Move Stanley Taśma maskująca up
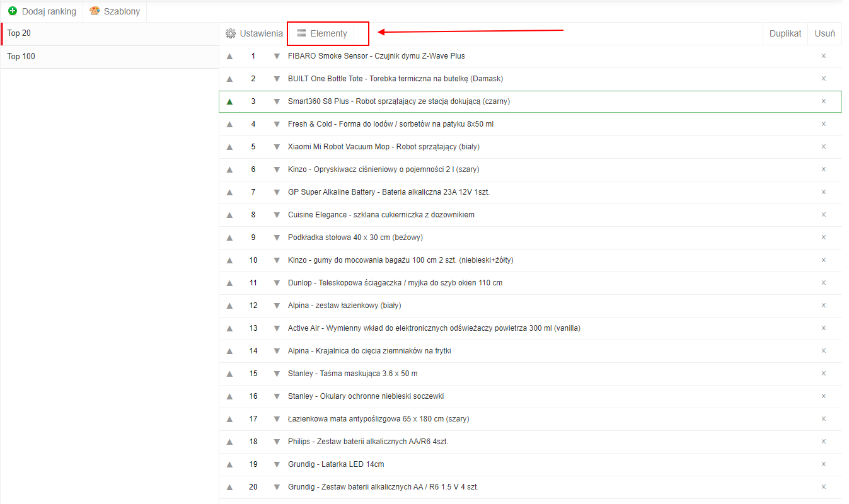This screenshot has height=504, width=849. (229, 374)
